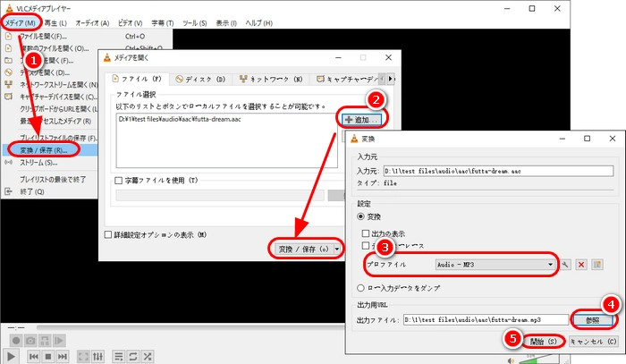
Task: Click the Browse button for output file
Action: (592, 319)
